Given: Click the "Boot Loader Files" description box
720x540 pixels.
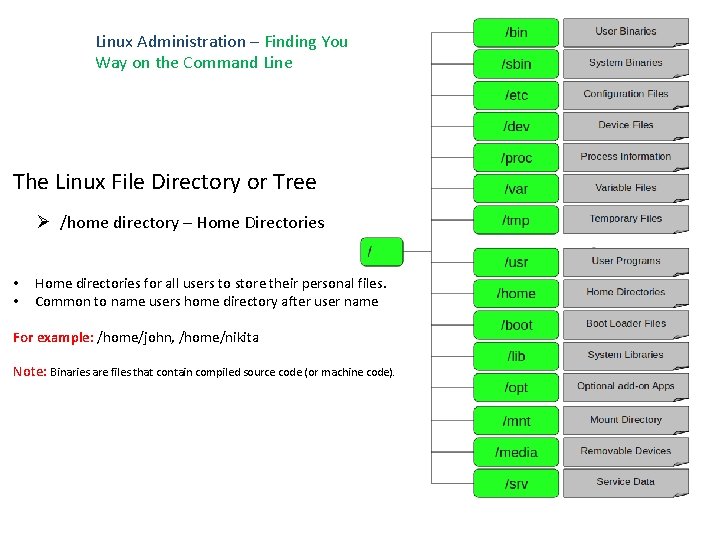Looking at the screenshot, I should [x=625, y=324].
